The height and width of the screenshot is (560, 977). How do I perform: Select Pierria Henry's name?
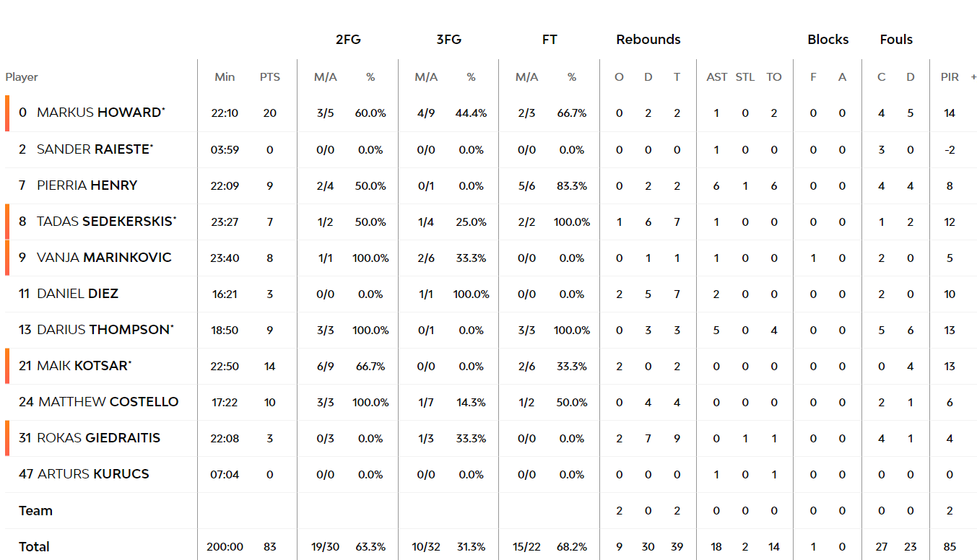(x=87, y=185)
